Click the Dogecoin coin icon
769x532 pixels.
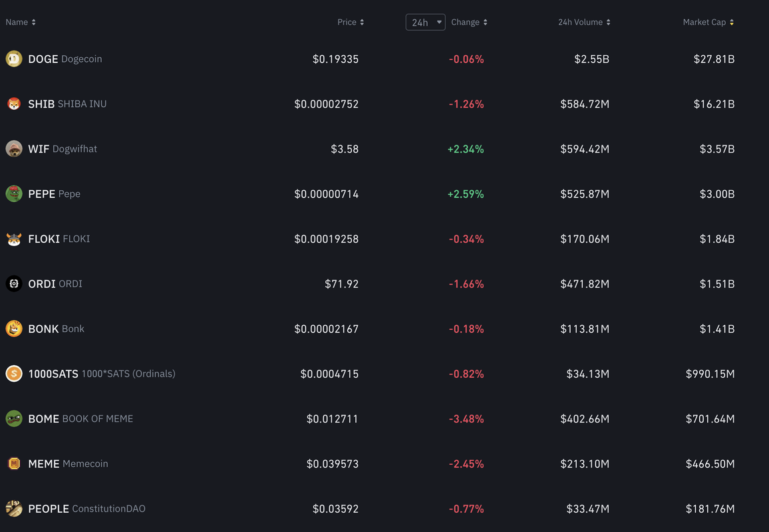[x=14, y=59]
